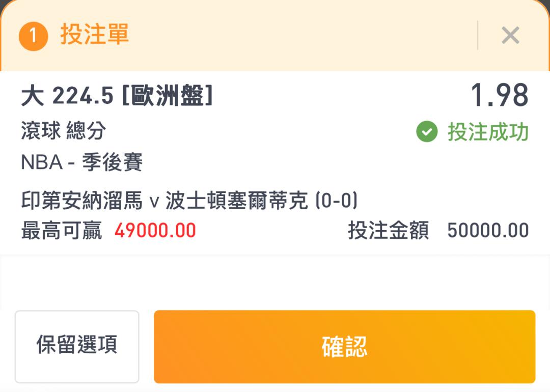Click the 49000.00 max win amount
Screen dimensions: 550x392
pos(155,230)
